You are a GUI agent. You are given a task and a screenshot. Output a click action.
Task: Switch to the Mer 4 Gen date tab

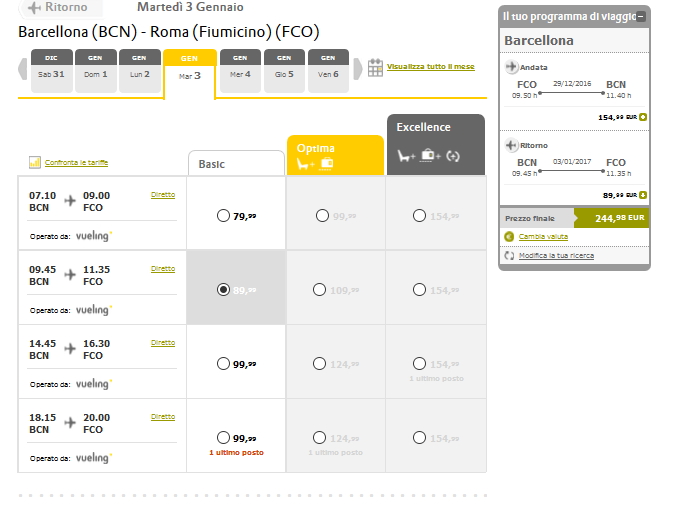(x=241, y=70)
